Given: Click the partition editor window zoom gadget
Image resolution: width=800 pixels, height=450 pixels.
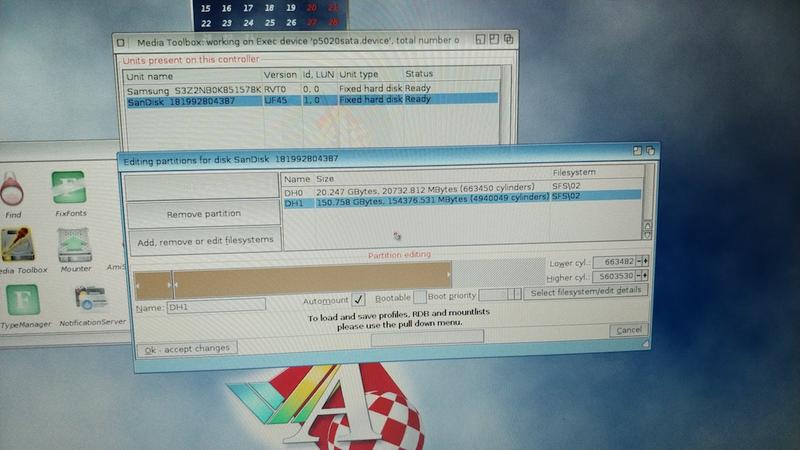Looking at the screenshot, I should [637, 151].
